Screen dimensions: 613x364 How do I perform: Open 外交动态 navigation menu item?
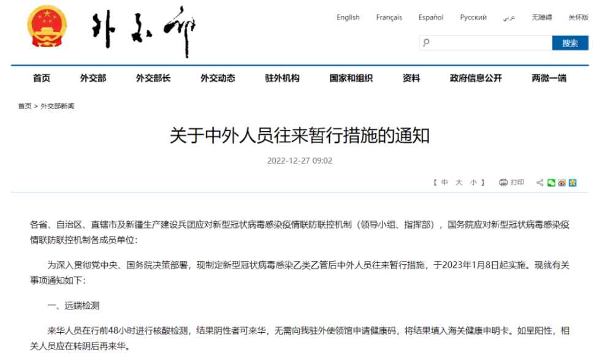tap(218, 78)
